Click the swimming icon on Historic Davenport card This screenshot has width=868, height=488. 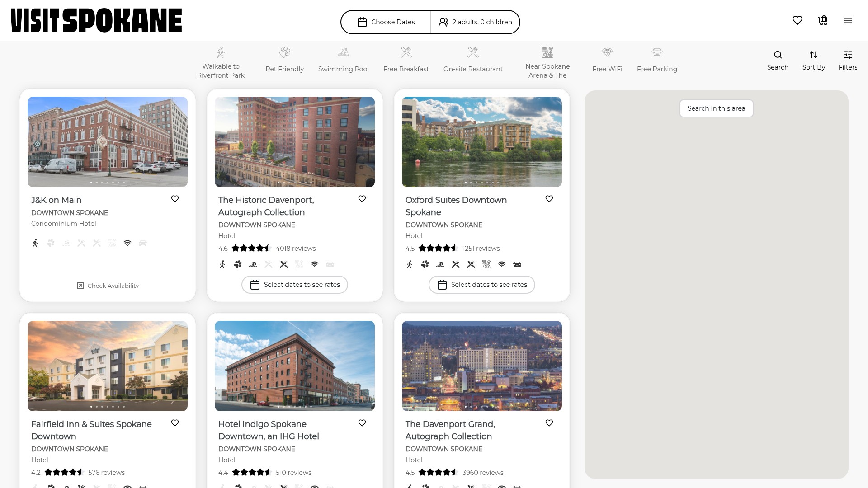pos(253,264)
